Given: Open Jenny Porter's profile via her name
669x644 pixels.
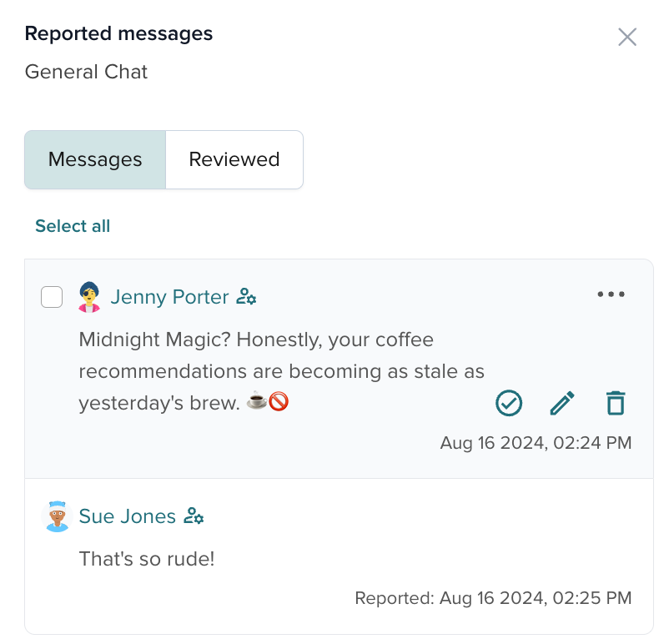Looking at the screenshot, I should click(x=169, y=297).
